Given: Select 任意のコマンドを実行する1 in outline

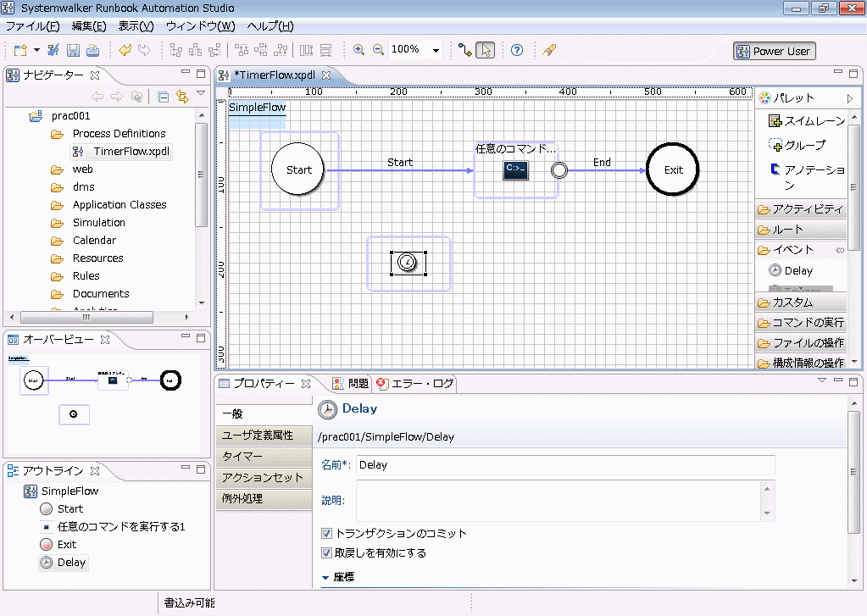Looking at the screenshot, I should (113, 526).
